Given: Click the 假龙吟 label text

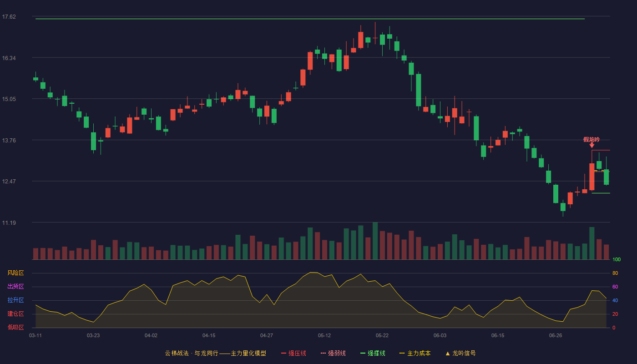Looking at the screenshot, I should coord(591,139).
